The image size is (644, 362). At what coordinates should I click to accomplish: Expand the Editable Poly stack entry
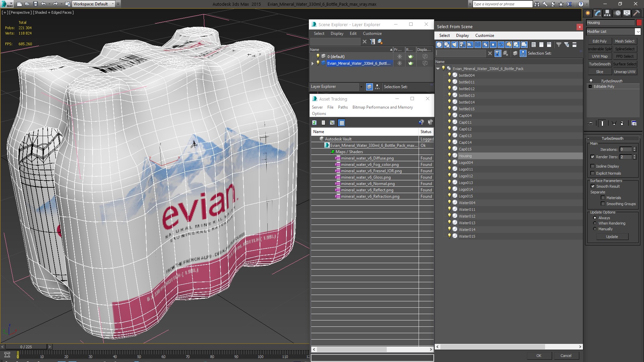point(590,86)
